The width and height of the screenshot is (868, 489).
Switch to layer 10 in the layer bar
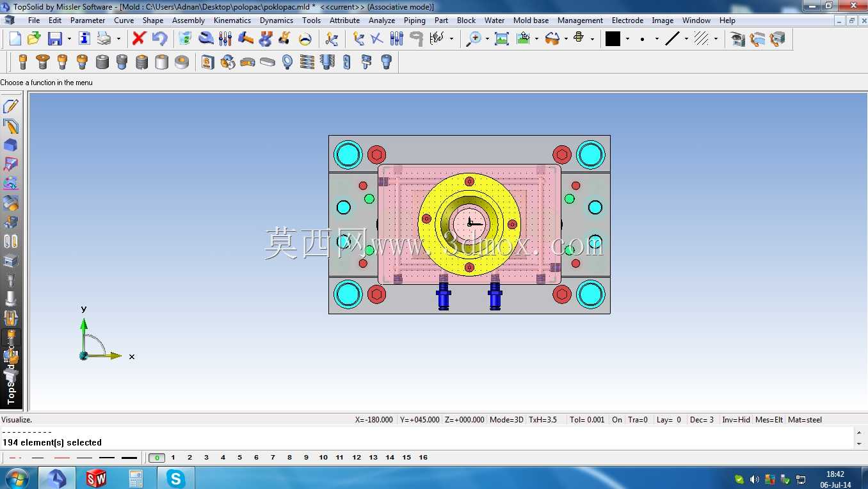click(323, 458)
